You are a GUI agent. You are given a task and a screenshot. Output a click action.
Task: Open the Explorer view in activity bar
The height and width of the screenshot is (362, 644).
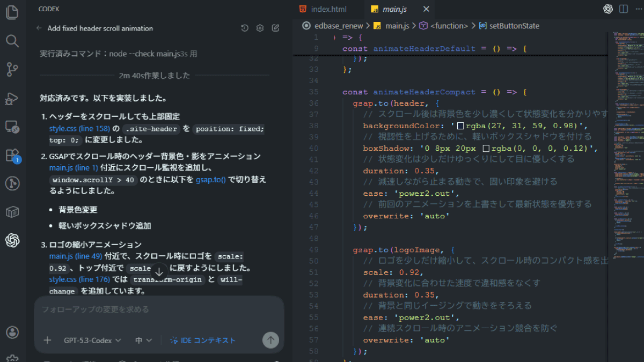coord(12,12)
